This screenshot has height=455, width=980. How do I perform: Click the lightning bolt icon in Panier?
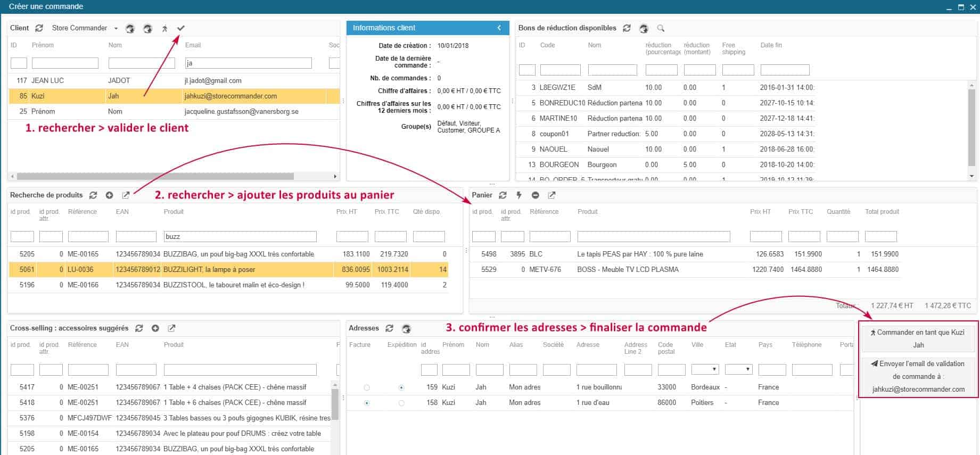pos(518,195)
